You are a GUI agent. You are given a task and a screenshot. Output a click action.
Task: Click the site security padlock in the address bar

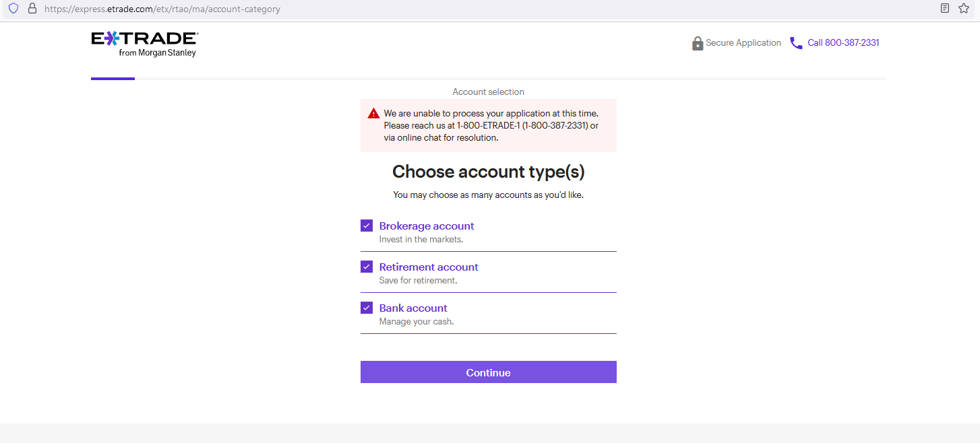pyautogui.click(x=32, y=8)
